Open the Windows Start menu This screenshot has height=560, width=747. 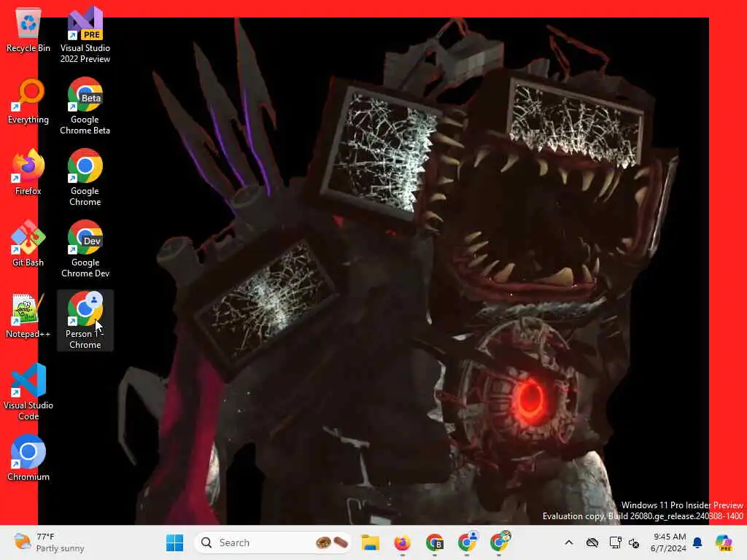click(175, 542)
